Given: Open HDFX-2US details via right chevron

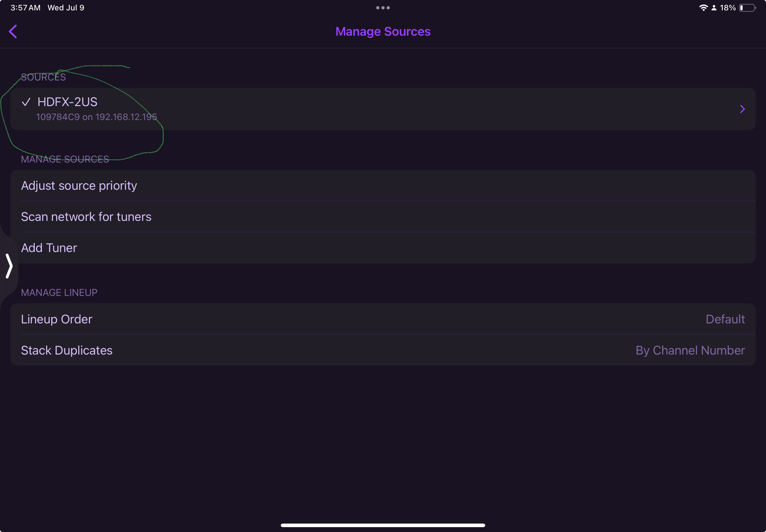Looking at the screenshot, I should click(742, 109).
